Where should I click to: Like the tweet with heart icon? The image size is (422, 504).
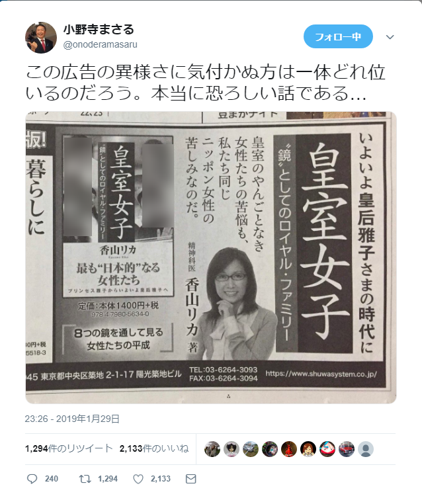click(x=138, y=479)
